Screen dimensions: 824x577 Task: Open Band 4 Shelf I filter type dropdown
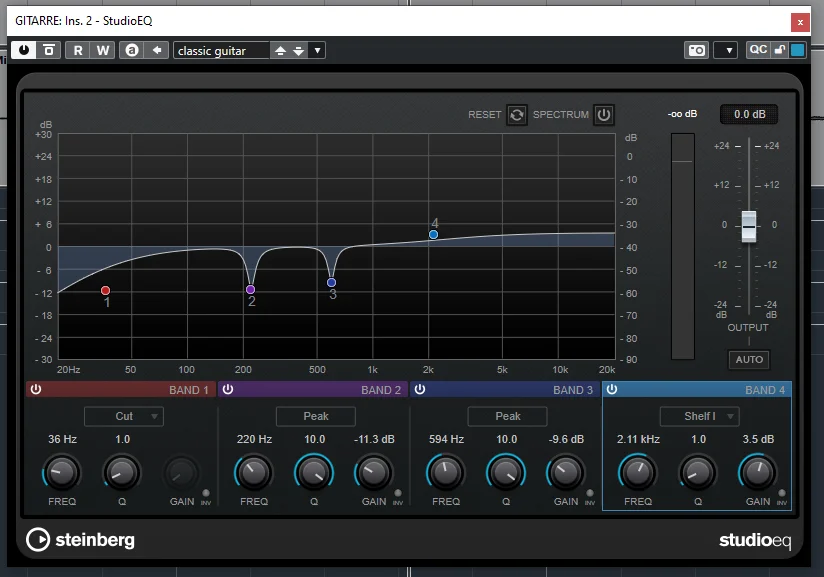(x=700, y=416)
